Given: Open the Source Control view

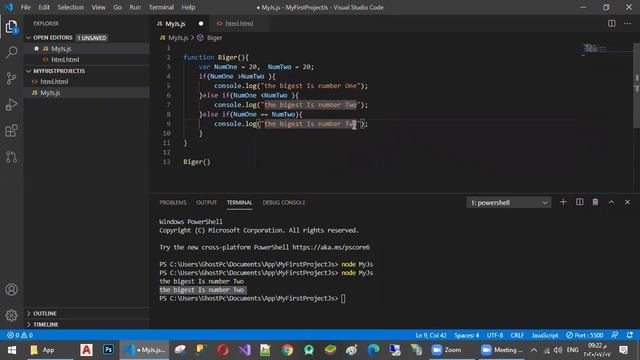Looking at the screenshot, I should click(11, 78).
